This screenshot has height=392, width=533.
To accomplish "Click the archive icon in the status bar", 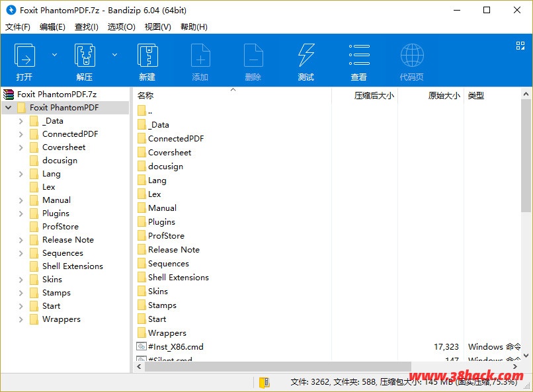I will coord(264,383).
